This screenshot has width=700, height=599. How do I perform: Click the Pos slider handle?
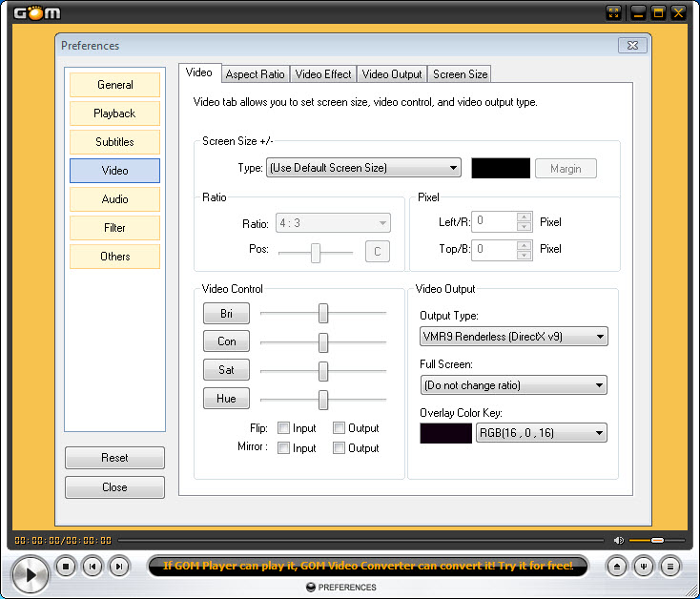coord(316,253)
